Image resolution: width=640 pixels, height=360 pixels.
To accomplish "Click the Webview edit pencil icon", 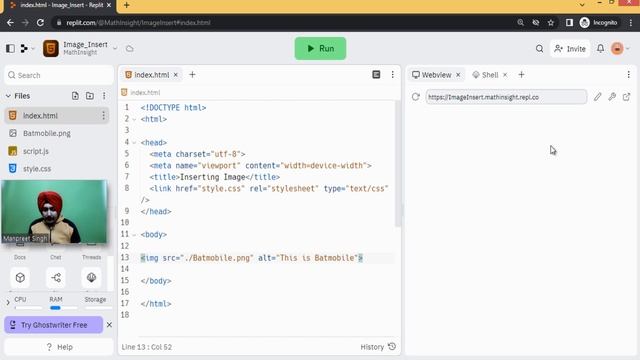I will (598, 97).
